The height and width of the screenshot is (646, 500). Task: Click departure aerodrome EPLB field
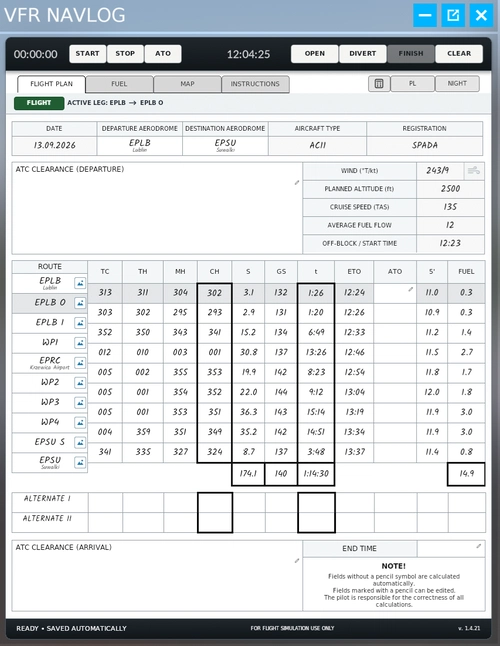[140, 145]
